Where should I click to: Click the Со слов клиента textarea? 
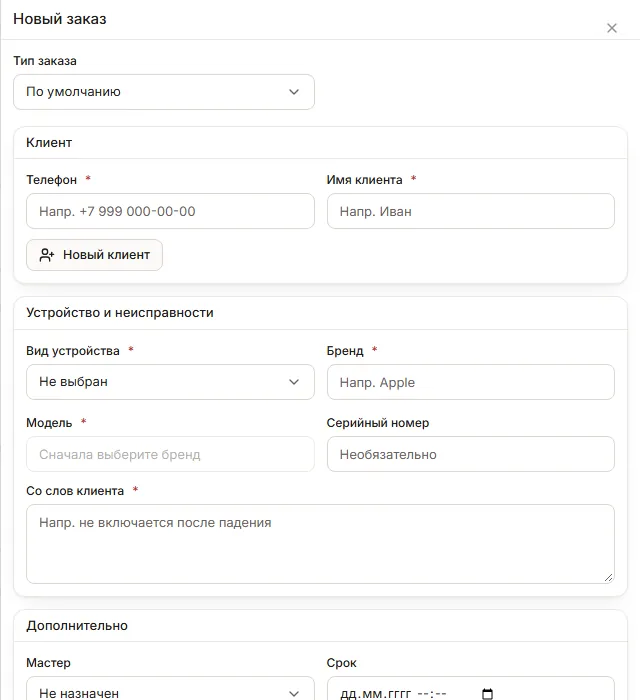320,544
